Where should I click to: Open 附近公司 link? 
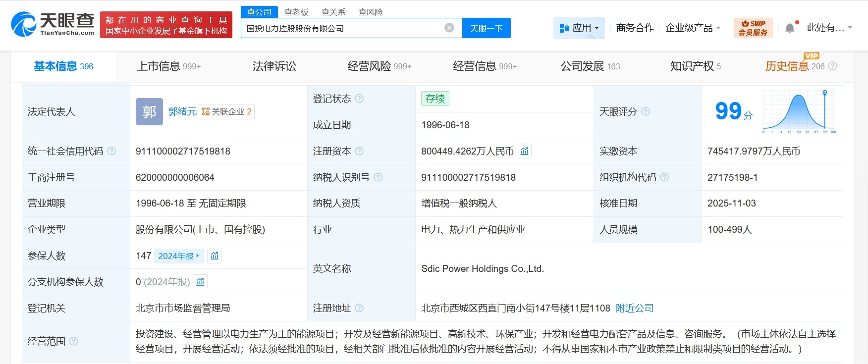pos(635,308)
